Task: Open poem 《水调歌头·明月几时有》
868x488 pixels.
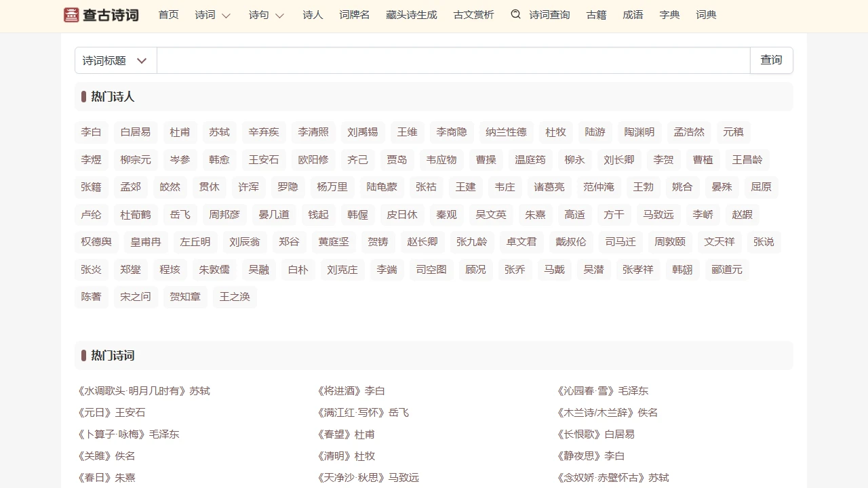Action: click(132, 391)
